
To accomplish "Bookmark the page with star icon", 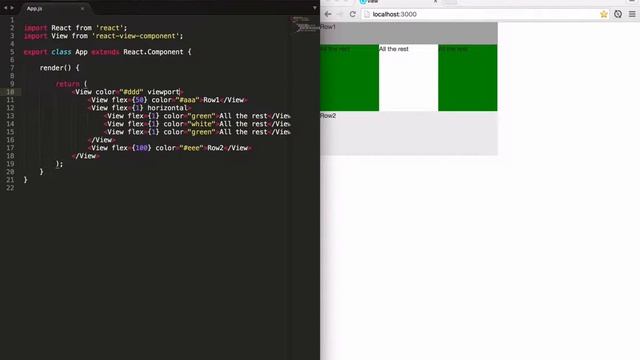I will coord(604,14).
